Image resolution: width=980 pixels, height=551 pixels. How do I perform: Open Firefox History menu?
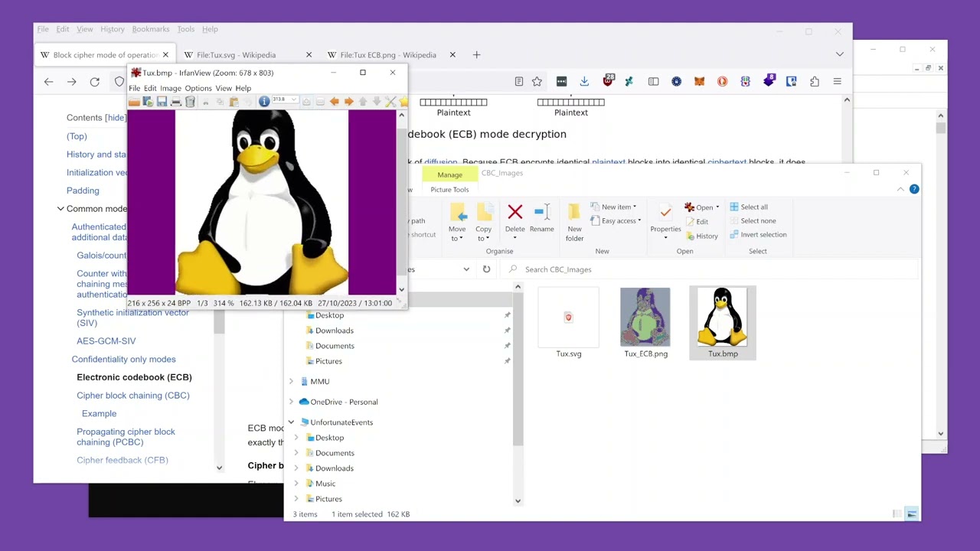(x=112, y=29)
